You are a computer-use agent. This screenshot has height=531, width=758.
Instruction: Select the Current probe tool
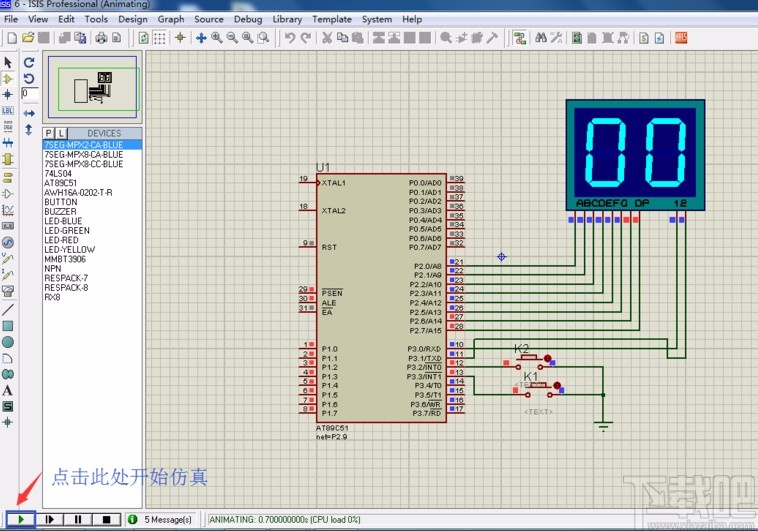(x=8, y=275)
